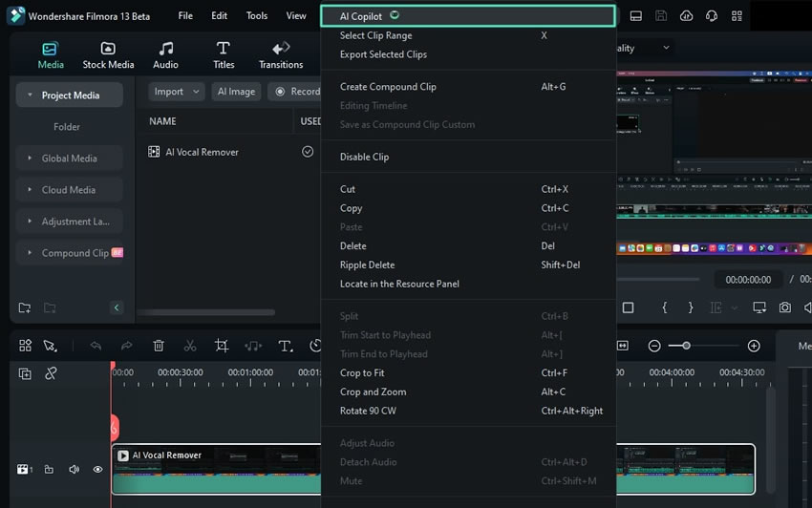Choose Crop to Fit entry

point(468,372)
